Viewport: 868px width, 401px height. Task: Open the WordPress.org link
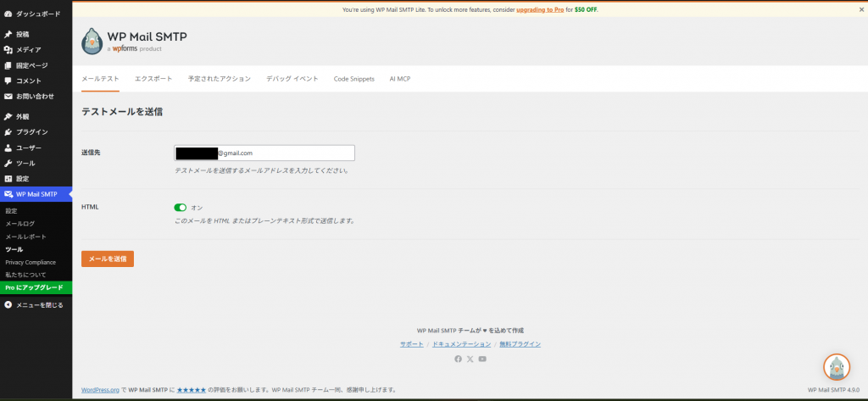100,390
